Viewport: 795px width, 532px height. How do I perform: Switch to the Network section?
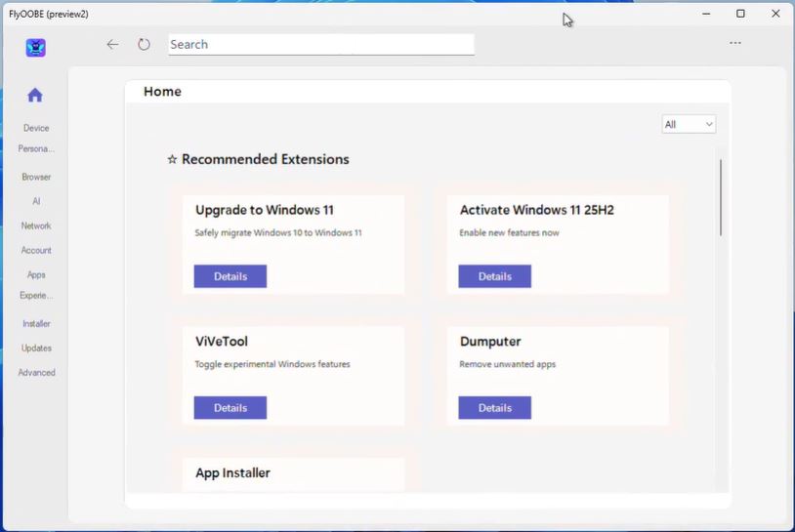tap(36, 225)
